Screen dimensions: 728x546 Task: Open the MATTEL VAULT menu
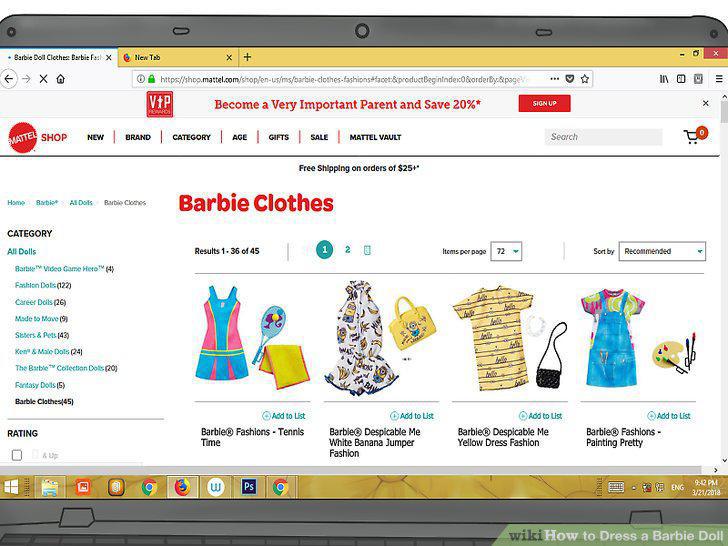click(376, 137)
